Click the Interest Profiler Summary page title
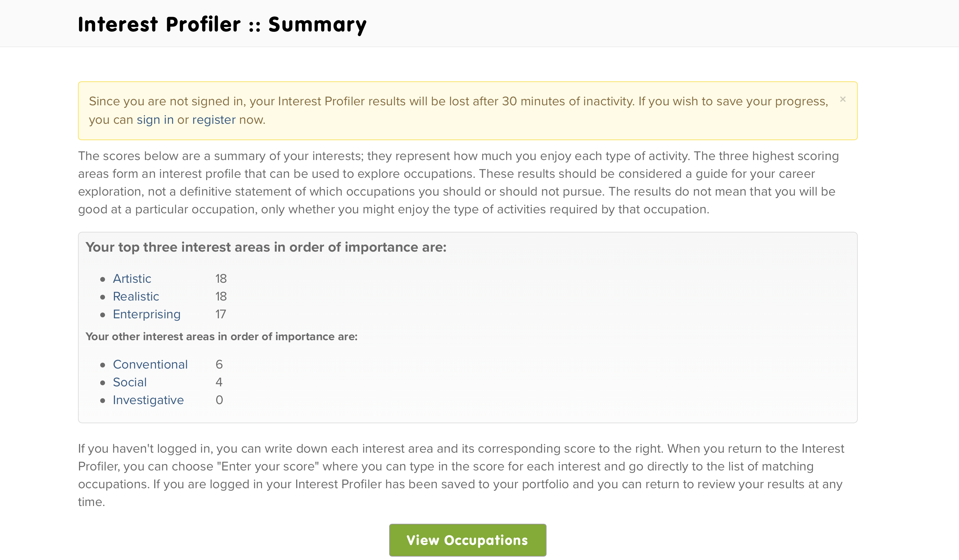 point(222,24)
